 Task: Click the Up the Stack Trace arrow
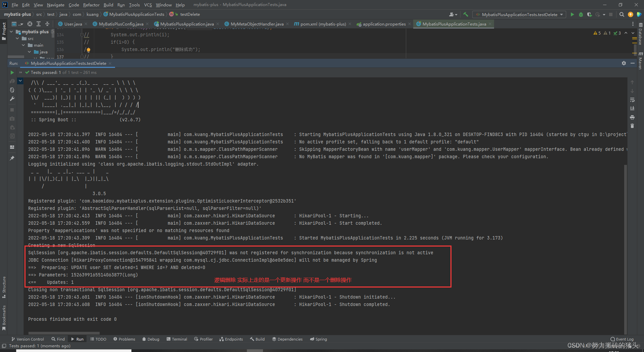click(632, 82)
